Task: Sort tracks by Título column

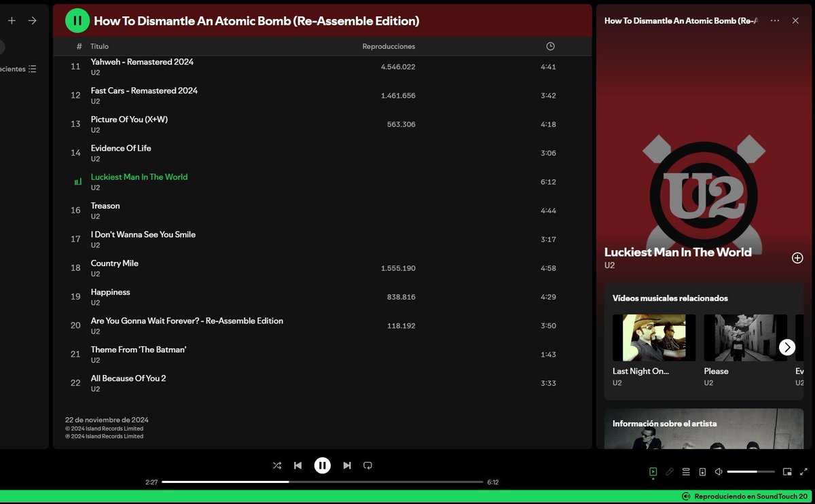Action: (x=100, y=46)
